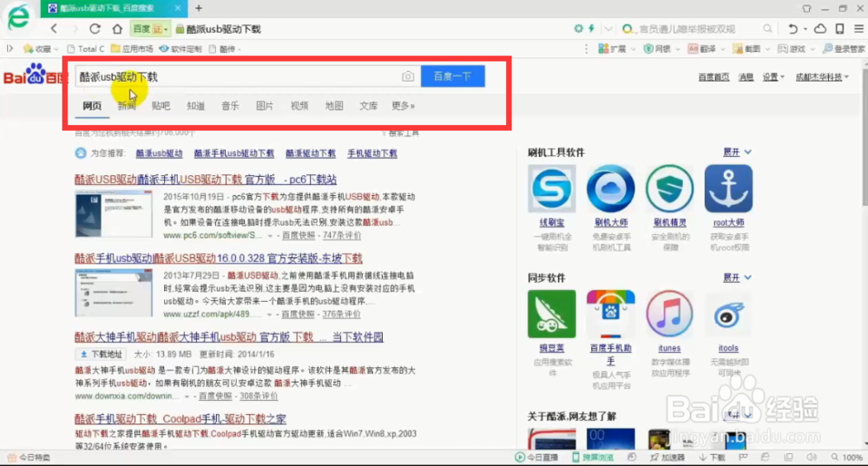This screenshot has width=868, height=466.
Task: Click the 下载地址 button in third result
Action: [x=101, y=354]
